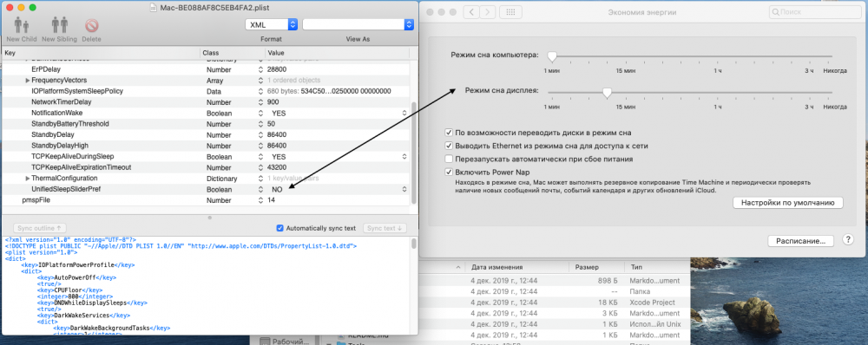Adjust the computer sleep slider
Image resolution: width=868 pixels, height=345 pixels.
tap(552, 56)
